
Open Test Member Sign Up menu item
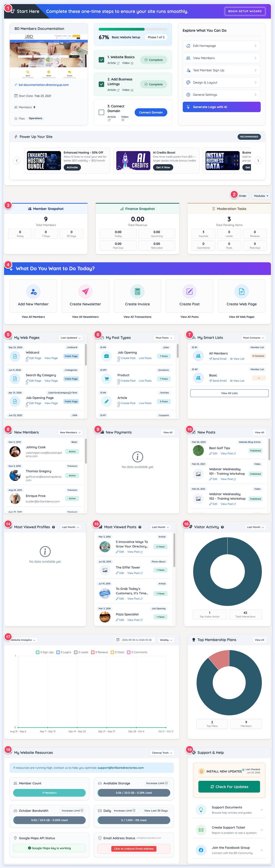click(x=222, y=70)
